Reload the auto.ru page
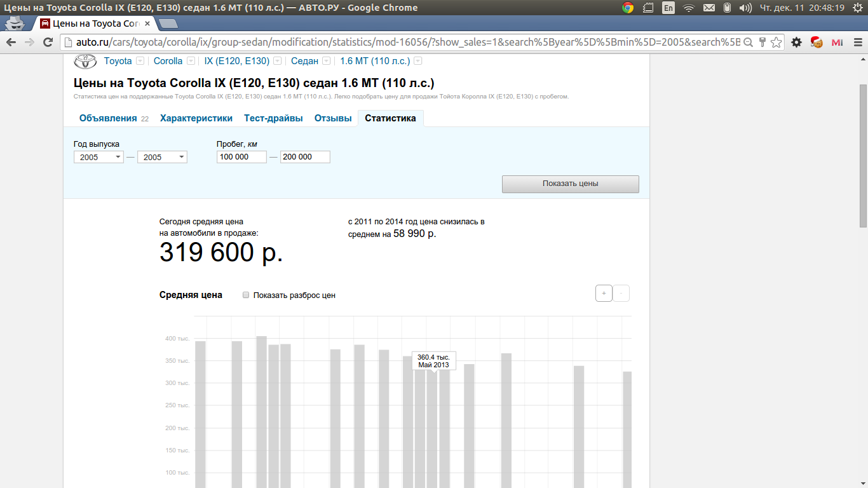 tap(48, 42)
